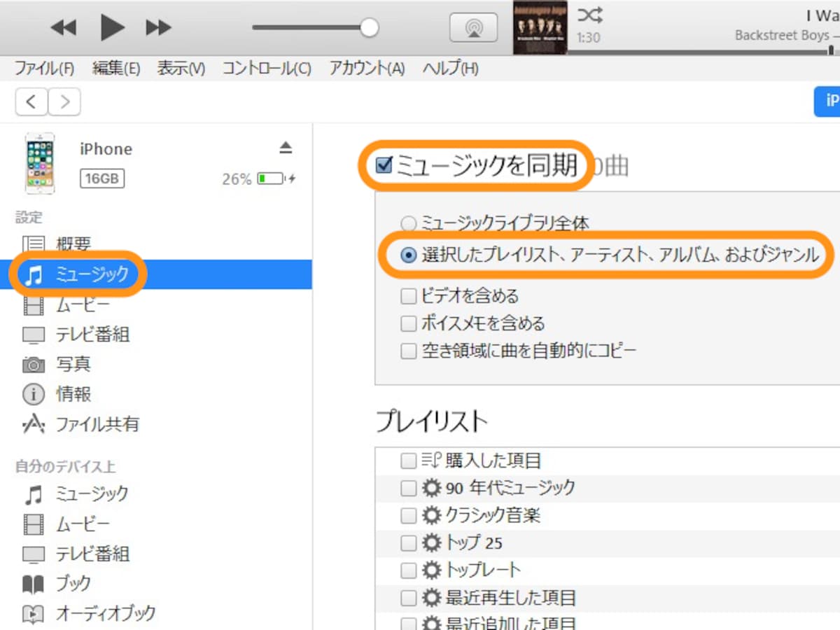Go forward with the right arrow button
Viewport: 840px width, 630px height.
coord(64,102)
